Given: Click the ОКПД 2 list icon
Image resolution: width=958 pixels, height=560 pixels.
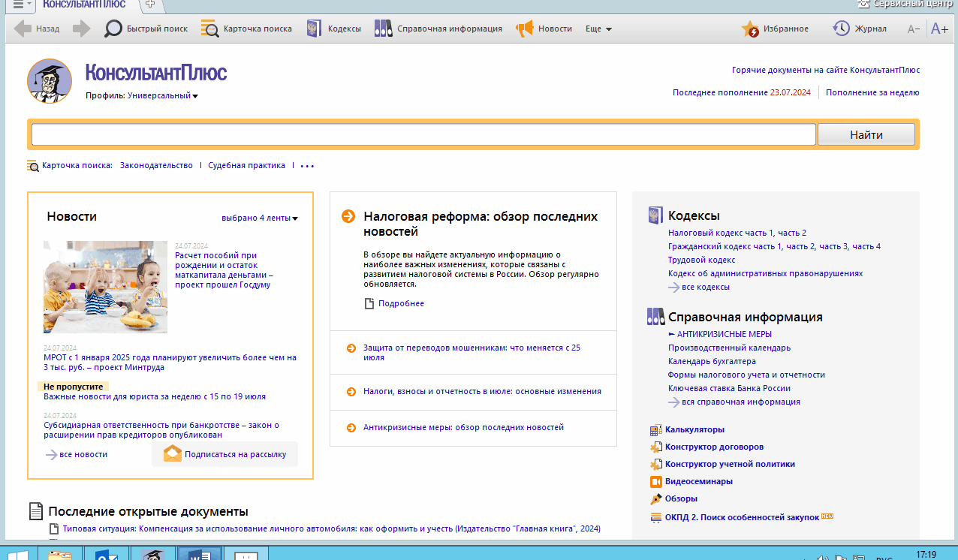Looking at the screenshot, I should point(655,518).
